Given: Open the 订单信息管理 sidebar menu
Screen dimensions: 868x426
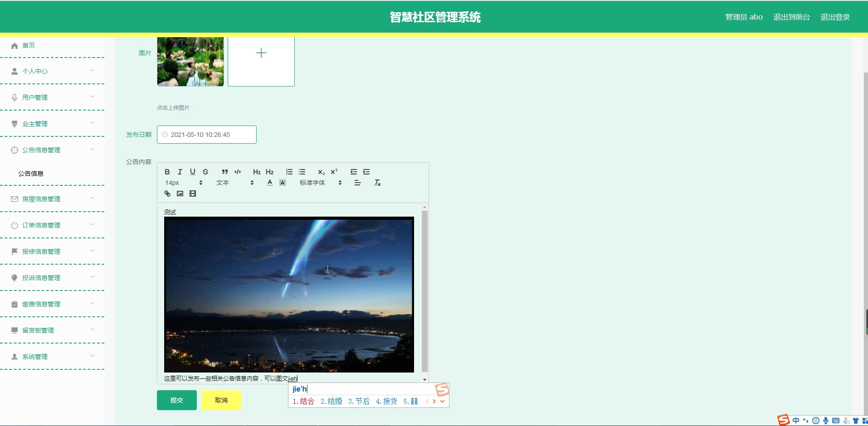Looking at the screenshot, I should 52,225.
